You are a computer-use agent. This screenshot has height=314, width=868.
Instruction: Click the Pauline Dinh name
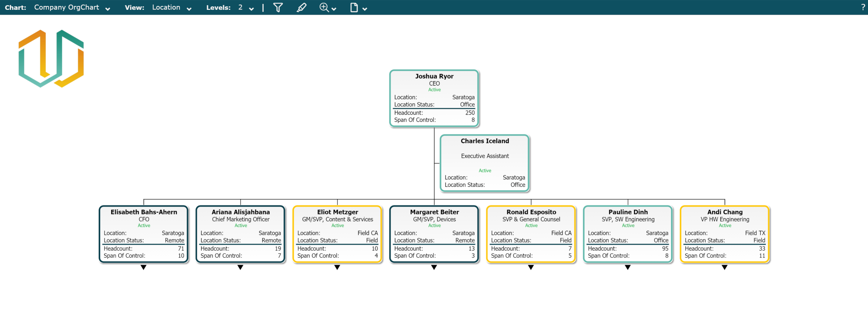(x=628, y=212)
